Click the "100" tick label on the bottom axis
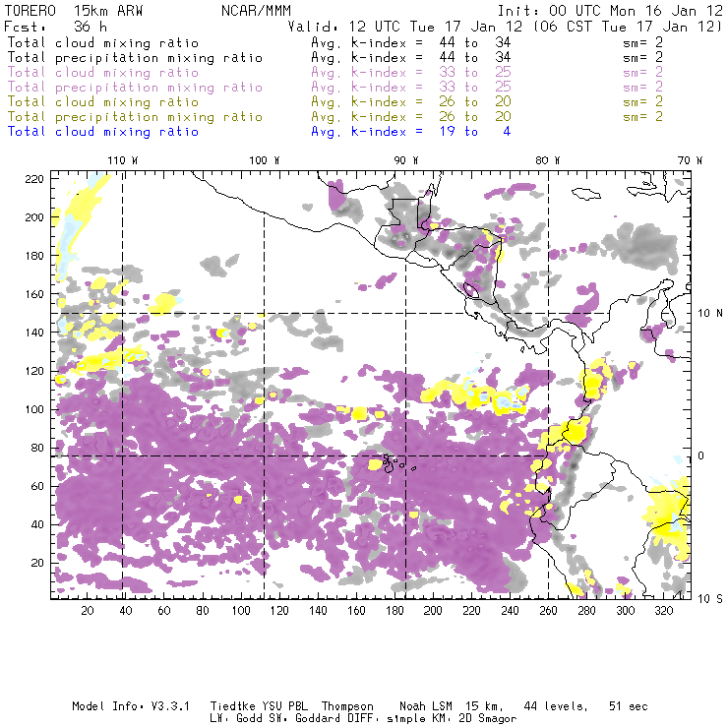The height and width of the screenshot is (728, 728). click(241, 611)
